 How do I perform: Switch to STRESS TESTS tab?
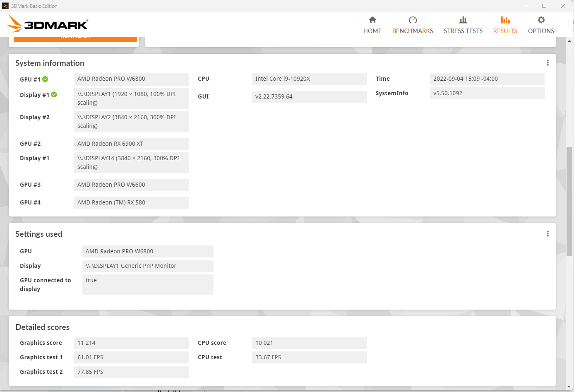[x=463, y=25]
